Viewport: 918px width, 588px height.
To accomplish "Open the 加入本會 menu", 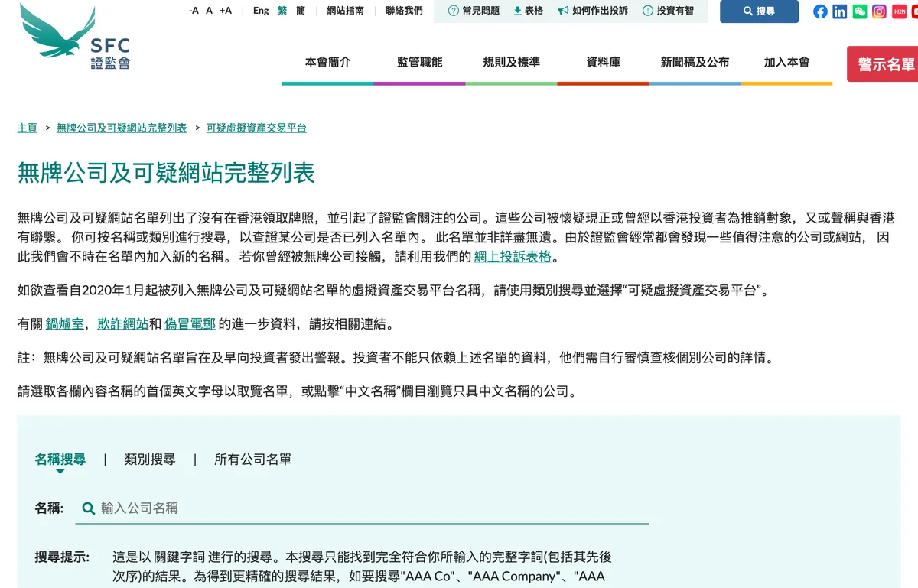I will [786, 63].
